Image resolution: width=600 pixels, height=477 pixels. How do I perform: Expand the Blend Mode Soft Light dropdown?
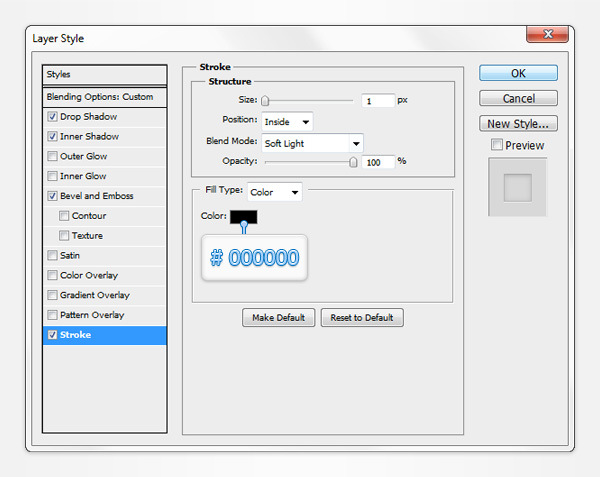pos(312,143)
